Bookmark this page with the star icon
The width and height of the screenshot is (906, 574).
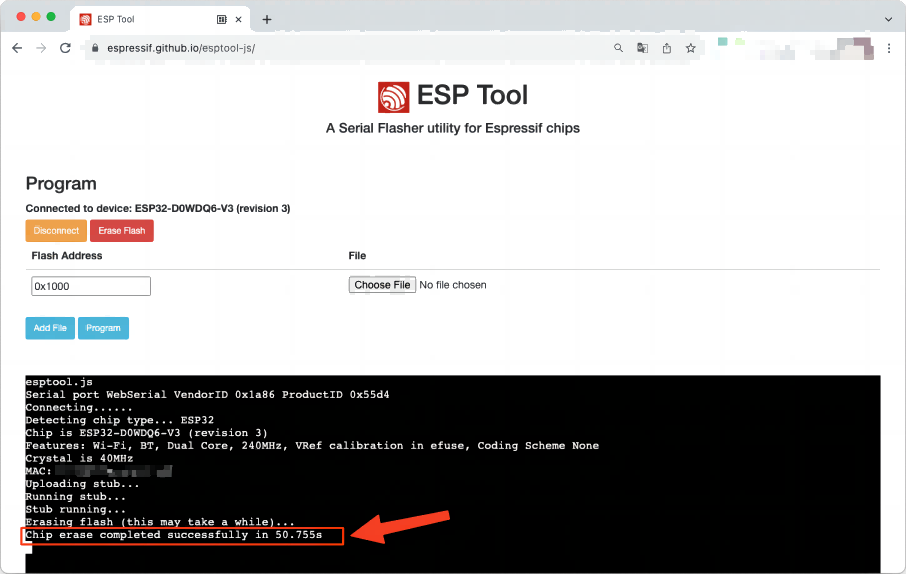click(690, 48)
